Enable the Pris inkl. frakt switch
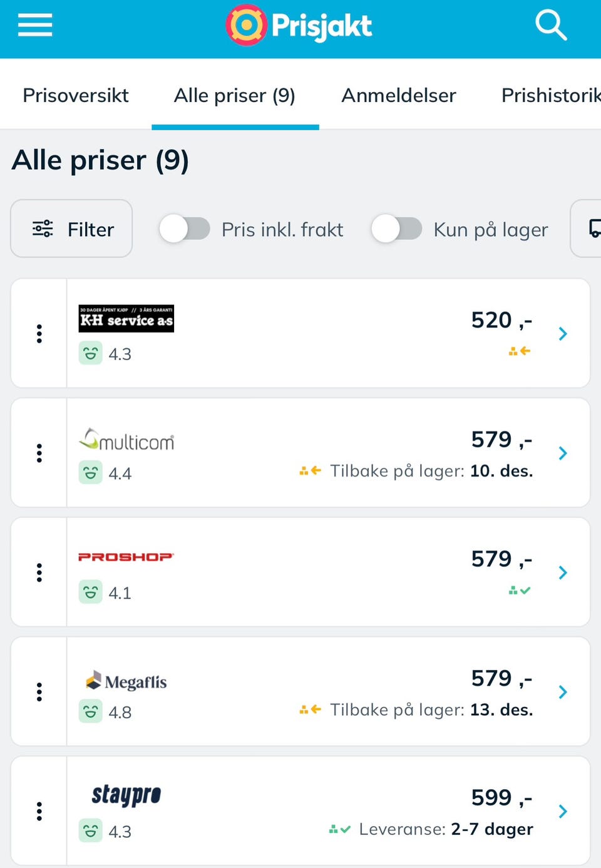 (x=185, y=229)
